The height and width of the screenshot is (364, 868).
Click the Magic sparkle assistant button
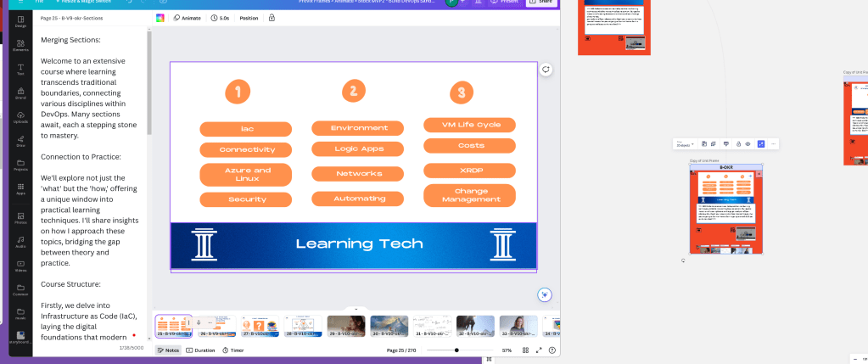(545, 295)
